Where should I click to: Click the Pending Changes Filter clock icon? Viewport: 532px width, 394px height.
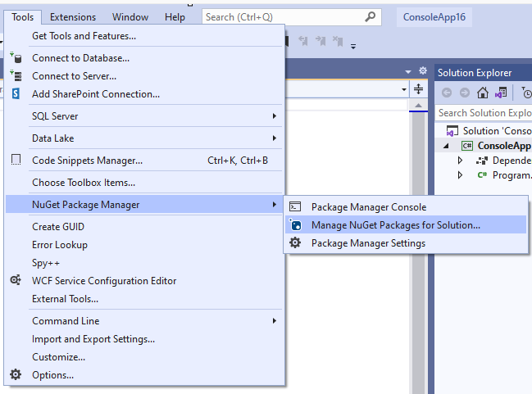tap(526, 93)
